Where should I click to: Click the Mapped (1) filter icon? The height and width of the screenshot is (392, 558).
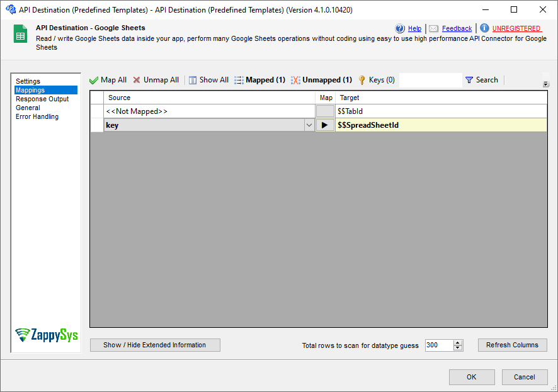coord(239,81)
